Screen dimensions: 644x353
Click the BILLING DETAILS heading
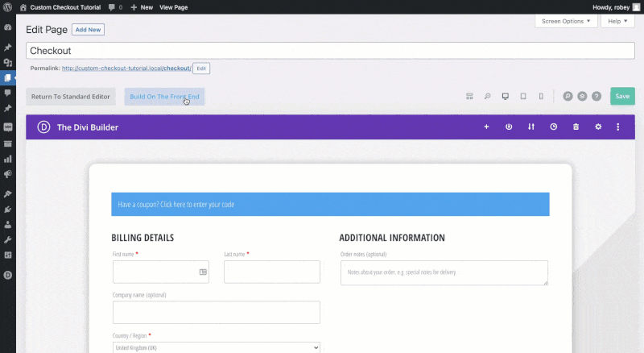click(x=142, y=238)
